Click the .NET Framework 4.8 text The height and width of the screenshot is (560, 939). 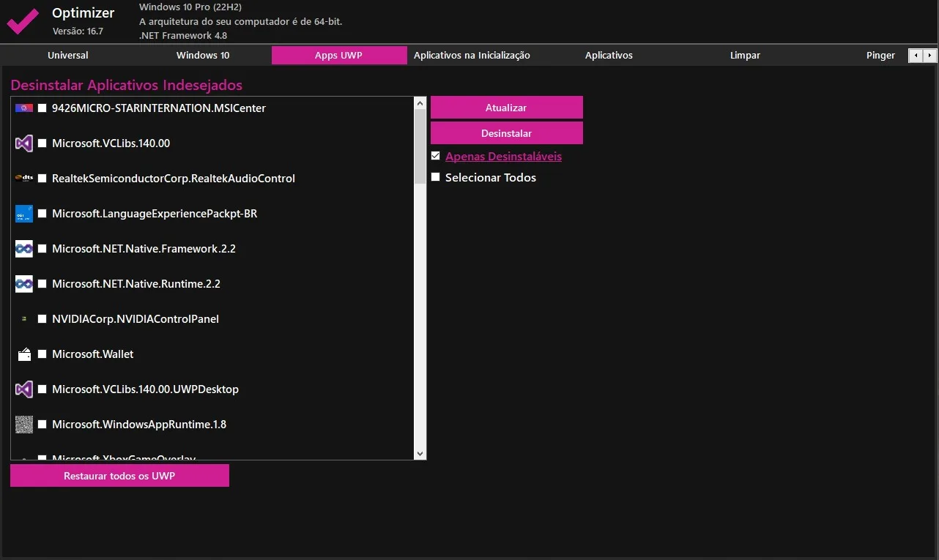183,35
